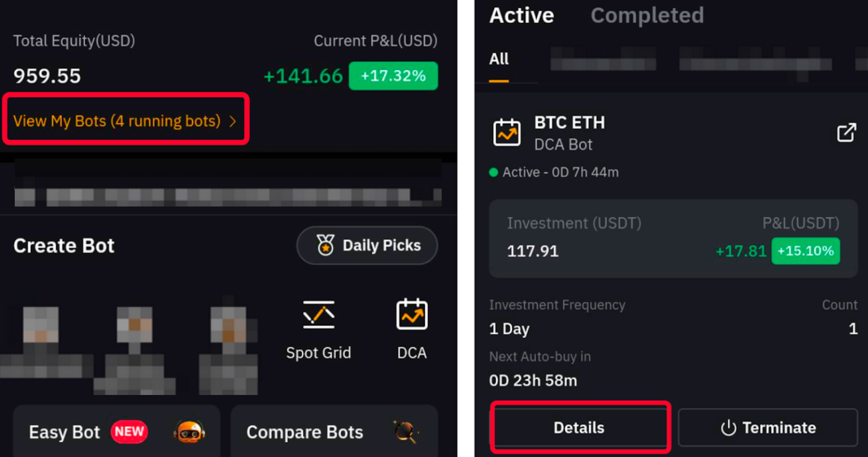Image resolution: width=868 pixels, height=457 pixels.
Task: Select the Spot Grid bot icon
Action: [x=318, y=315]
